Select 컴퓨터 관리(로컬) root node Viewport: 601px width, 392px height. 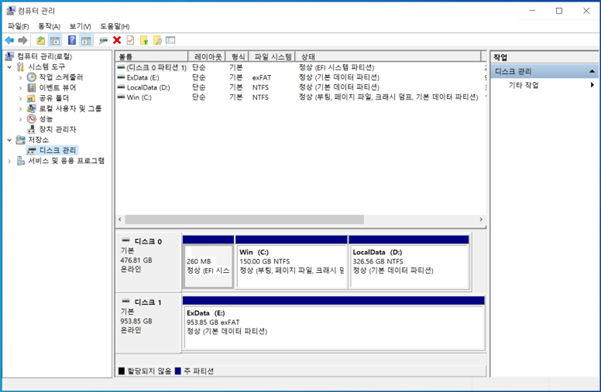point(44,56)
